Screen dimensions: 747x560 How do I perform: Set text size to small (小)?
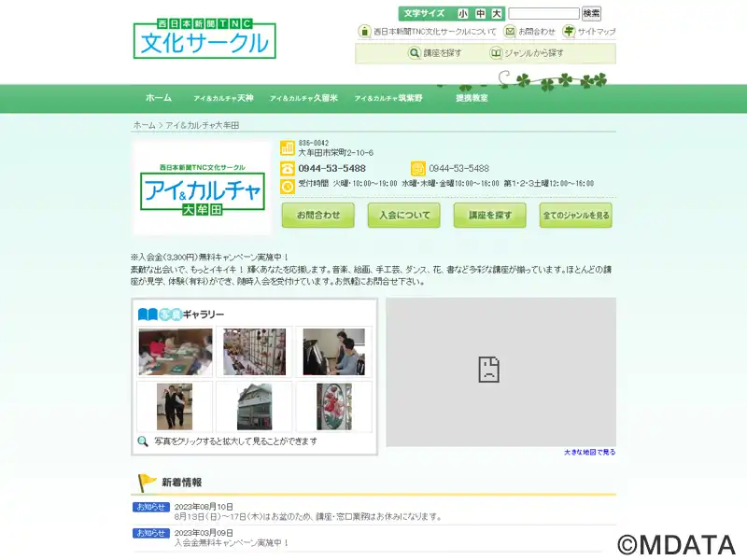[x=462, y=14]
